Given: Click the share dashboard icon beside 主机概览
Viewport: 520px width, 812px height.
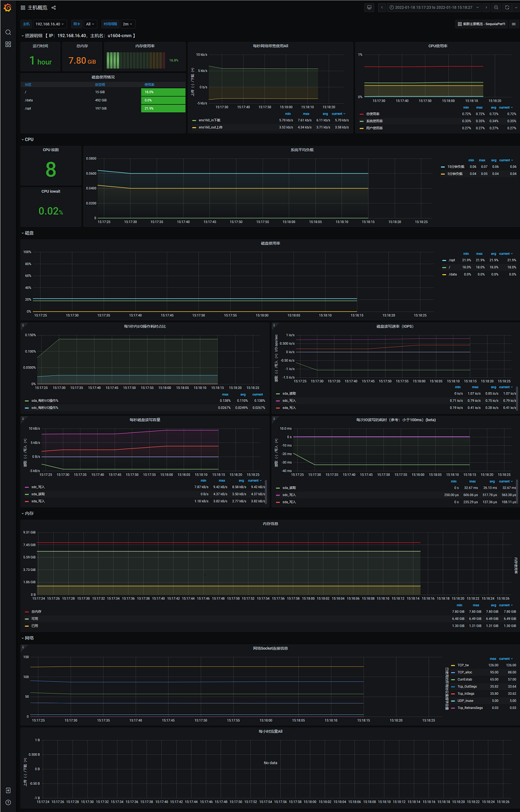Looking at the screenshot, I should (54, 8).
